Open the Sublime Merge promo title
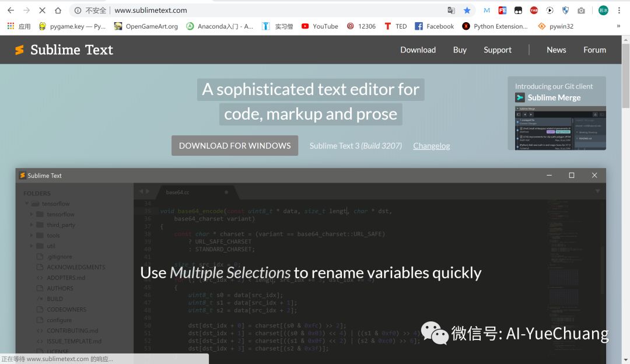630x364 pixels. pyautogui.click(x=554, y=97)
